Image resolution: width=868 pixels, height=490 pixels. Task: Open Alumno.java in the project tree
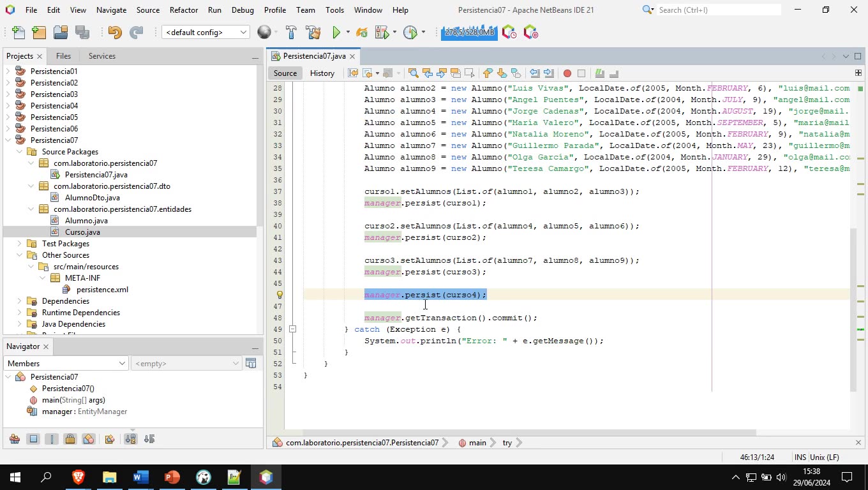click(x=86, y=221)
